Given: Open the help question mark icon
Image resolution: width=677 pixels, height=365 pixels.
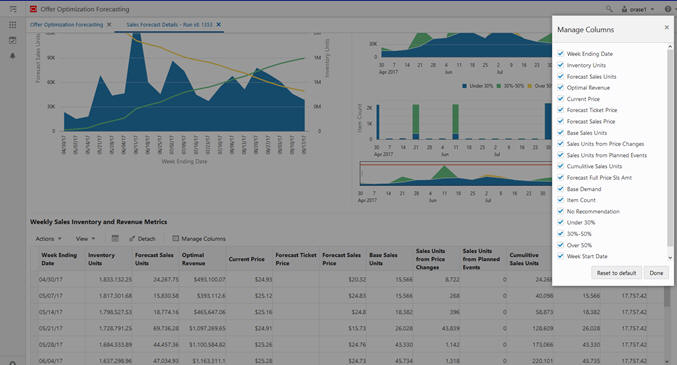Looking at the screenshot, I should 668,9.
